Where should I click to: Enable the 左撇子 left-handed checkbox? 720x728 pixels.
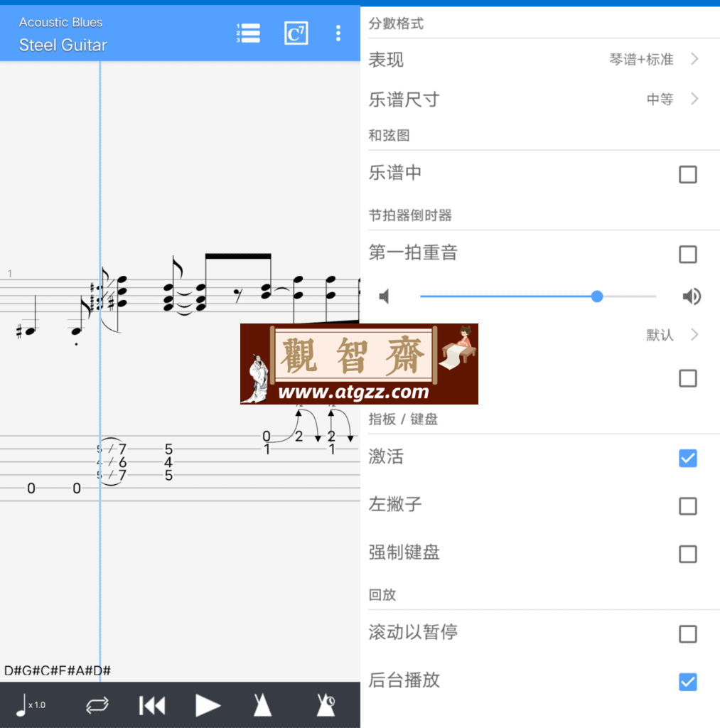(x=687, y=506)
